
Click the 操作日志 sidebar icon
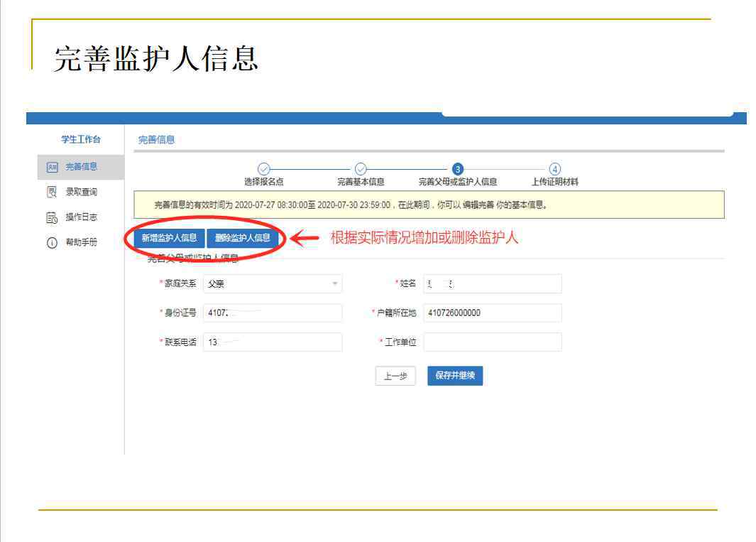(x=52, y=217)
